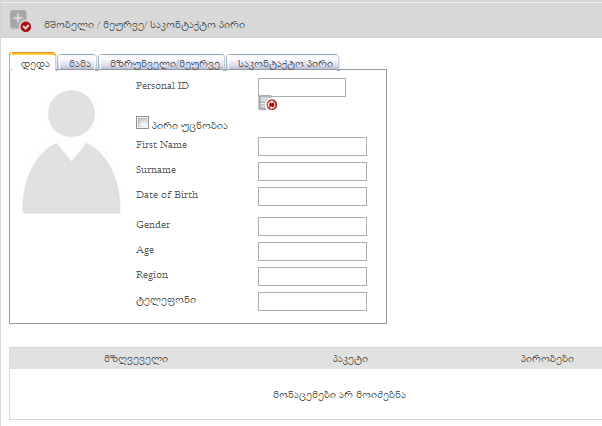Select the 'მზრუნველი/მეურვე' tab

(x=161, y=63)
